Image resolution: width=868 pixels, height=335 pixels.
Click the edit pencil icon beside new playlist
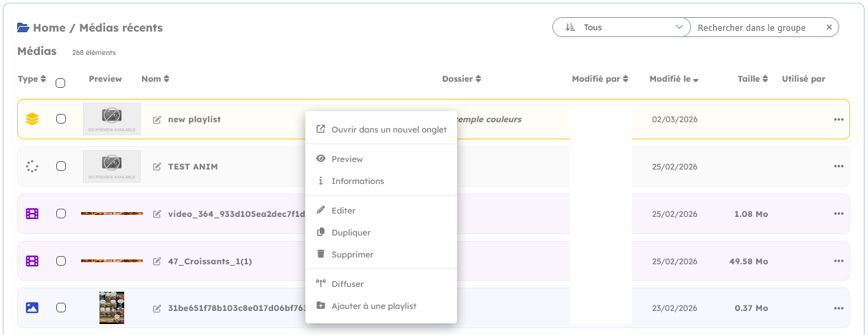pyautogui.click(x=157, y=119)
